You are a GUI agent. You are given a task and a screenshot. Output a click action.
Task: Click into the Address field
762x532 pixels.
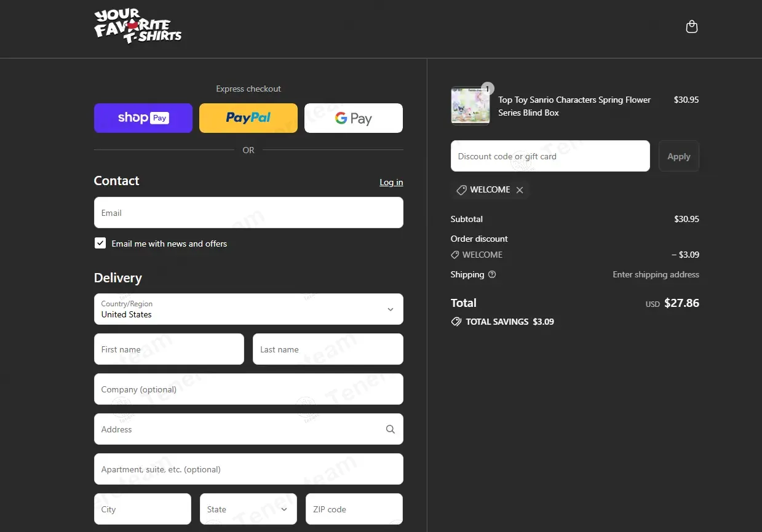tap(248, 429)
